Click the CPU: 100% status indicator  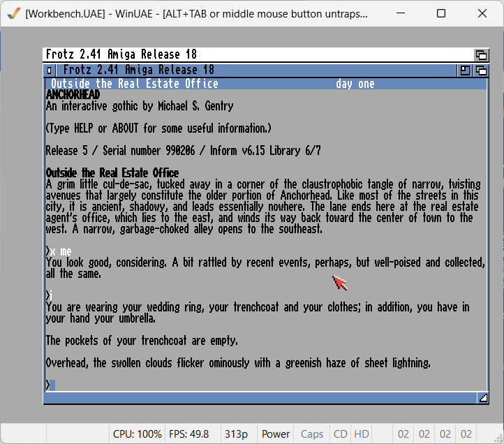[138, 434]
